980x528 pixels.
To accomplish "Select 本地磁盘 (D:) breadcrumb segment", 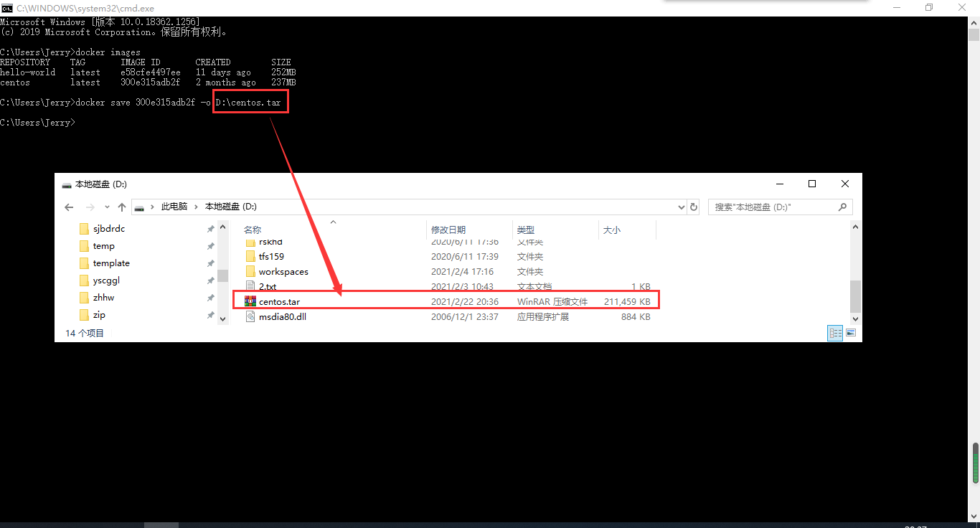I will pos(231,207).
